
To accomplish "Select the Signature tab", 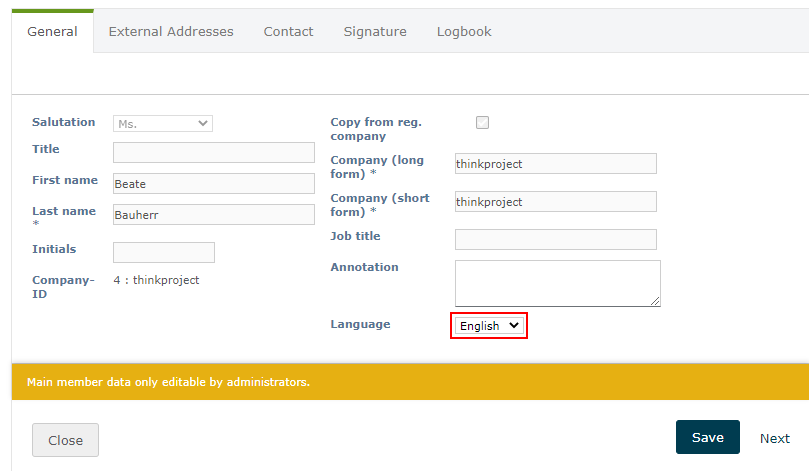I will [x=375, y=32].
